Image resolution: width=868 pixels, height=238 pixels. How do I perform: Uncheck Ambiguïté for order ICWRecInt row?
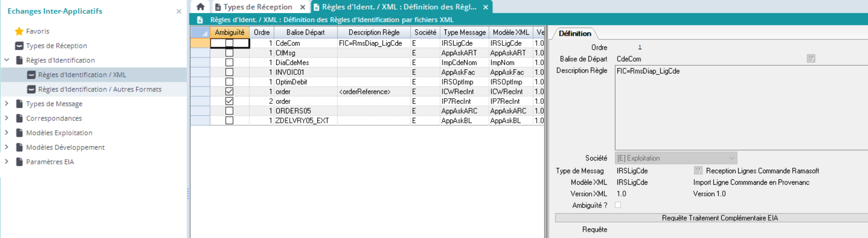[x=229, y=91]
